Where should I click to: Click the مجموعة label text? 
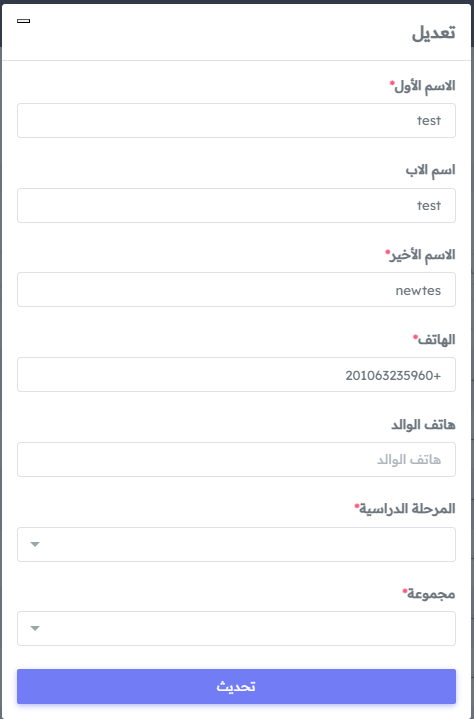pos(431,594)
